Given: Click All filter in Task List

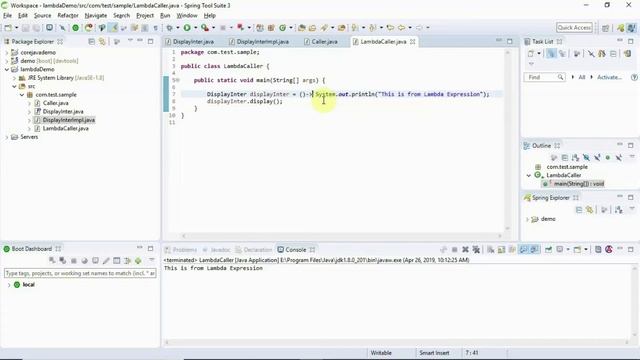Looking at the screenshot, I should 582,77.
